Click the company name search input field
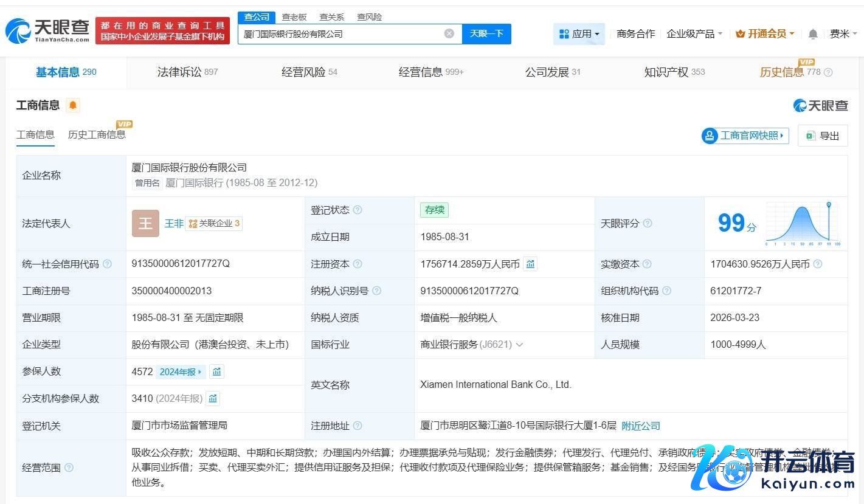This screenshot has height=504, width=864. pyautogui.click(x=340, y=34)
